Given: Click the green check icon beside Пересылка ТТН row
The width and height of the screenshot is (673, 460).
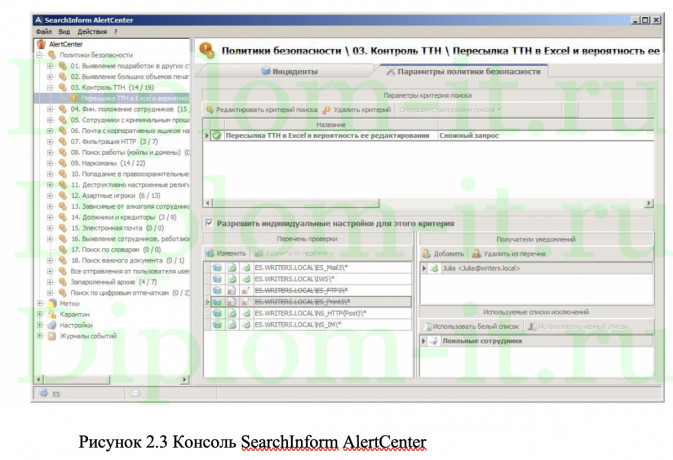Looking at the screenshot, I should pos(216,134).
